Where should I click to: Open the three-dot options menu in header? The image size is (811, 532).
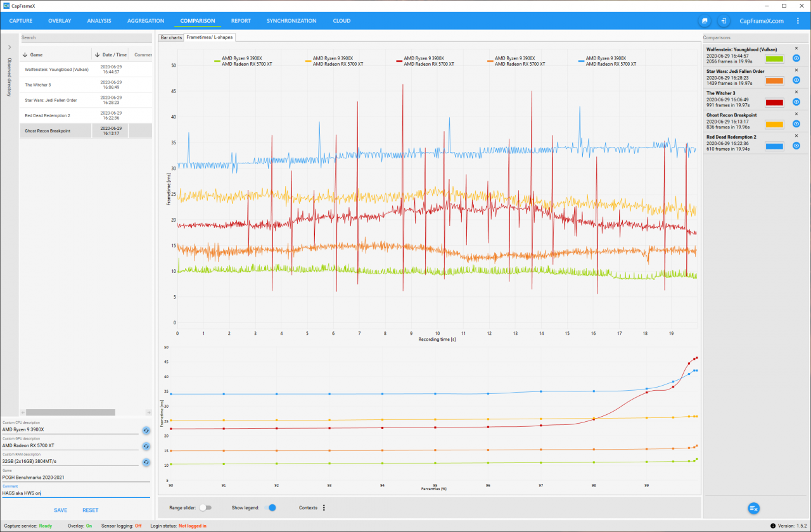tap(798, 21)
